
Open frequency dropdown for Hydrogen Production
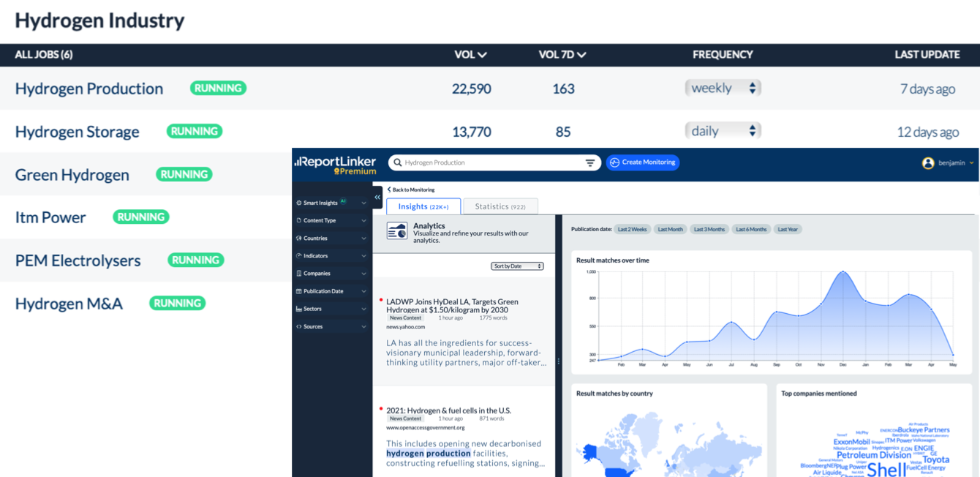tap(723, 88)
